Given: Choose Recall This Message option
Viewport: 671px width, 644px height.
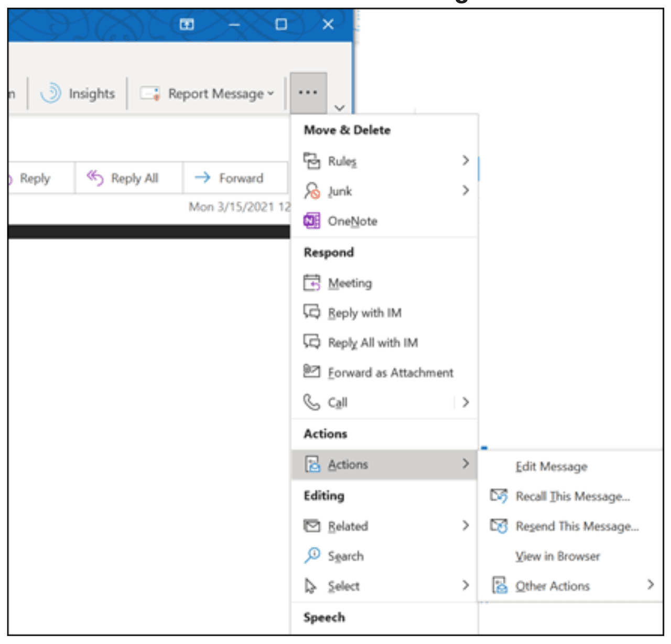Looking at the screenshot, I should tap(572, 496).
